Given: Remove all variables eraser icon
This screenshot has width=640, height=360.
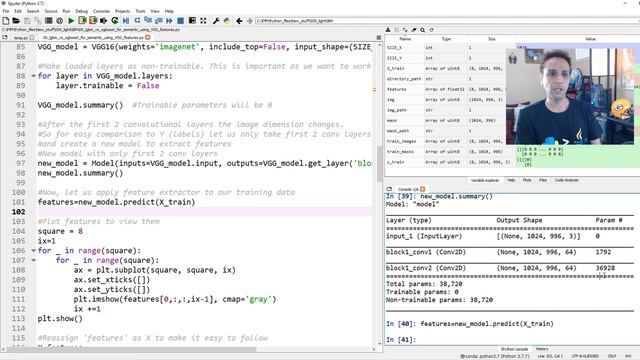Looking at the screenshot, I should (414, 30).
